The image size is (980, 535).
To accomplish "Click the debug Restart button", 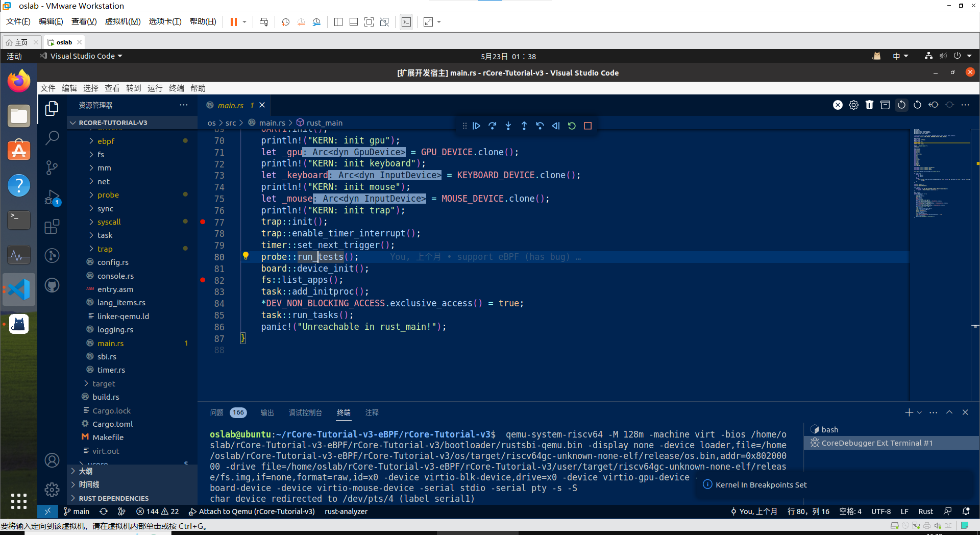I will 572,126.
